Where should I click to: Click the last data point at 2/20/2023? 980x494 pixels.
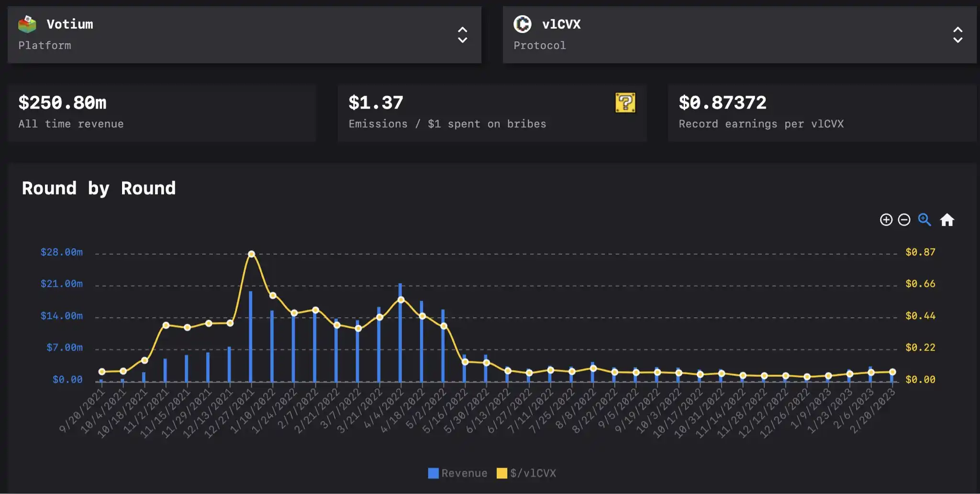892,372
